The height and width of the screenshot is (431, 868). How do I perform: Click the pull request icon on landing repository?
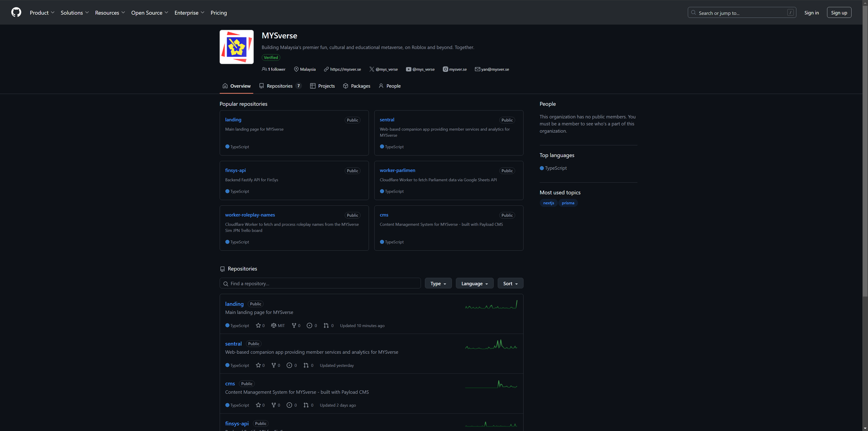click(326, 326)
